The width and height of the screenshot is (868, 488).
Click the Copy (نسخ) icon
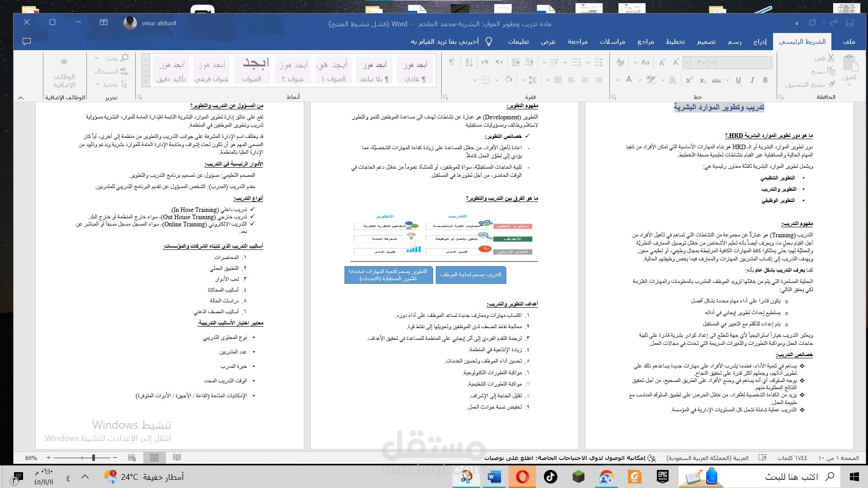coord(831,71)
